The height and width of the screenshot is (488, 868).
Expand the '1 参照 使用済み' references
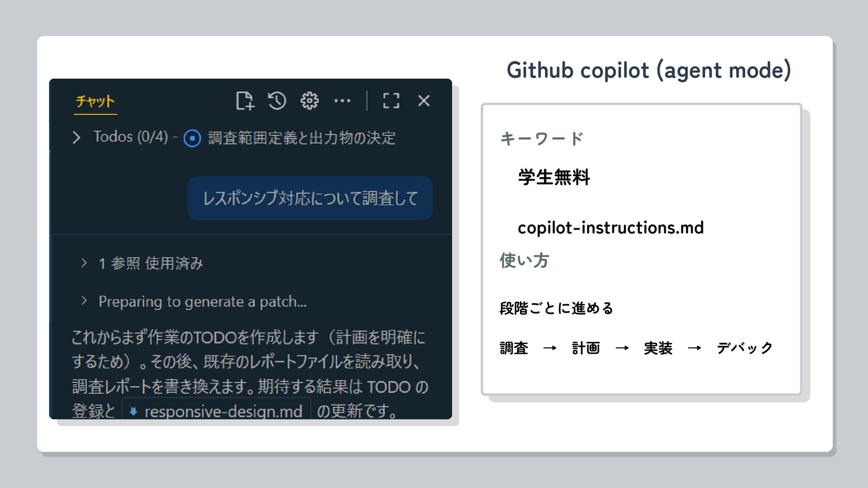(x=84, y=263)
